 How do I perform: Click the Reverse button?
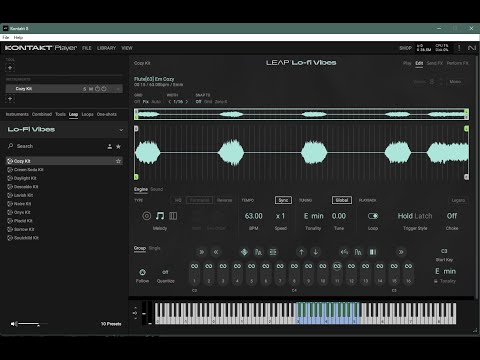[x=224, y=200]
